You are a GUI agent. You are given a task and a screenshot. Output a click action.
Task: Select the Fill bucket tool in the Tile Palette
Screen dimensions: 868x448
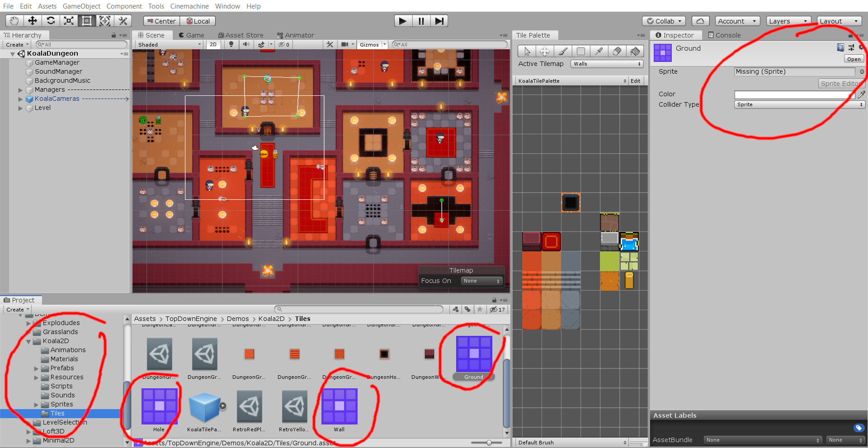635,51
